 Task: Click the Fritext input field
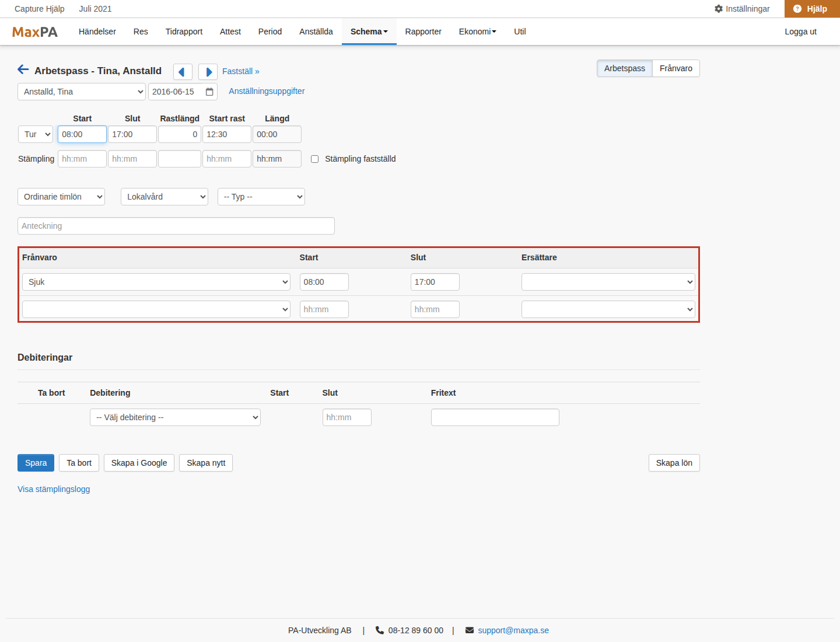[495, 417]
